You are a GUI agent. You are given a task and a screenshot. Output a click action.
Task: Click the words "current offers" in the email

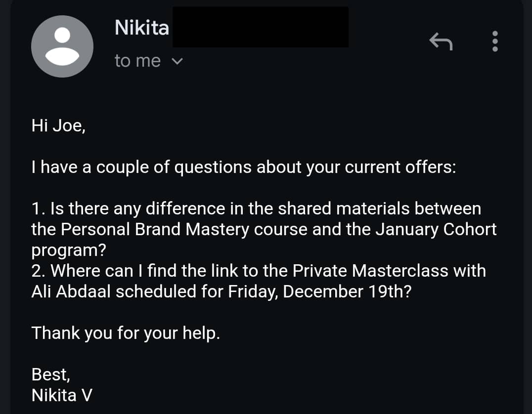tap(399, 167)
